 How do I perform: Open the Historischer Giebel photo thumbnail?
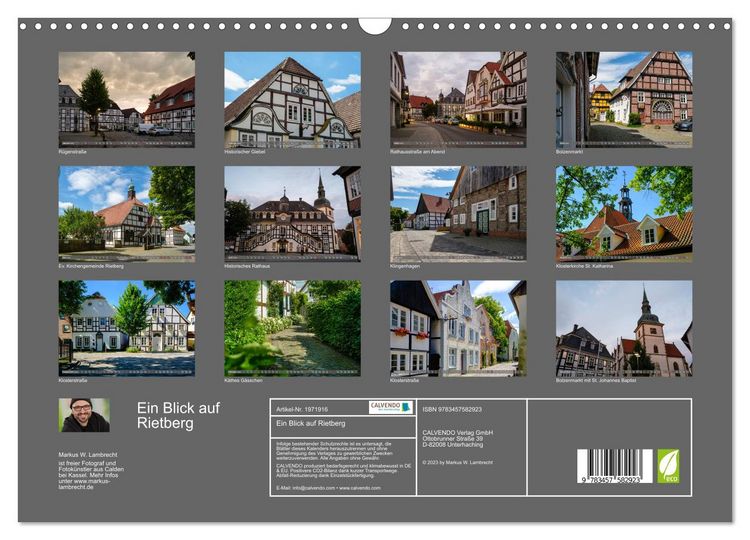click(292, 99)
